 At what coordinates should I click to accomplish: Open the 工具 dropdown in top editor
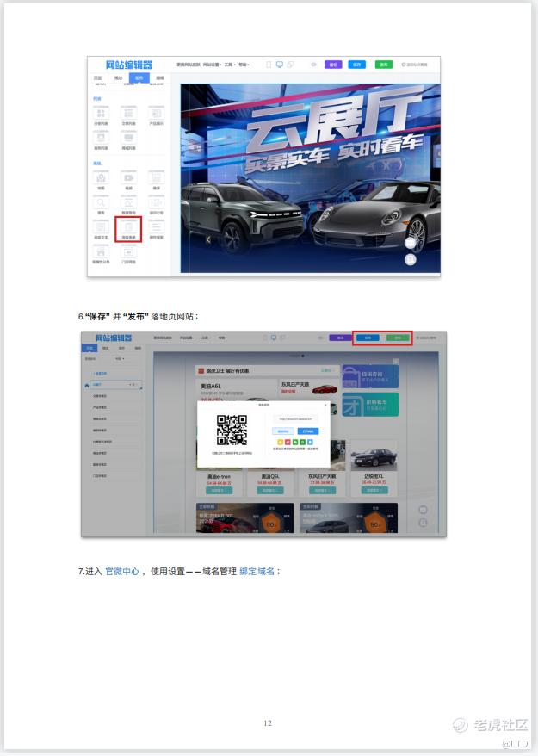click(x=229, y=65)
